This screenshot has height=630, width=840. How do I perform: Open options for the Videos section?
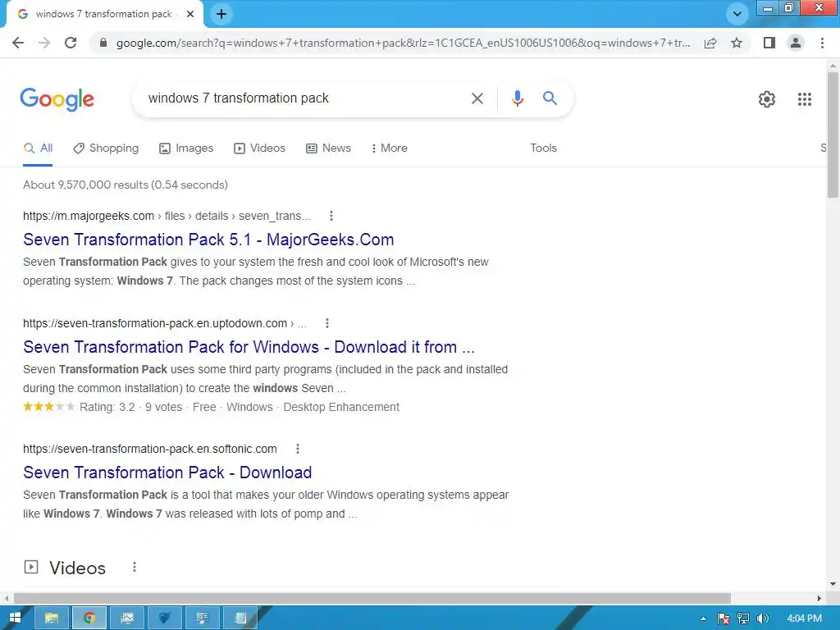pyautogui.click(x=134, y=567)
